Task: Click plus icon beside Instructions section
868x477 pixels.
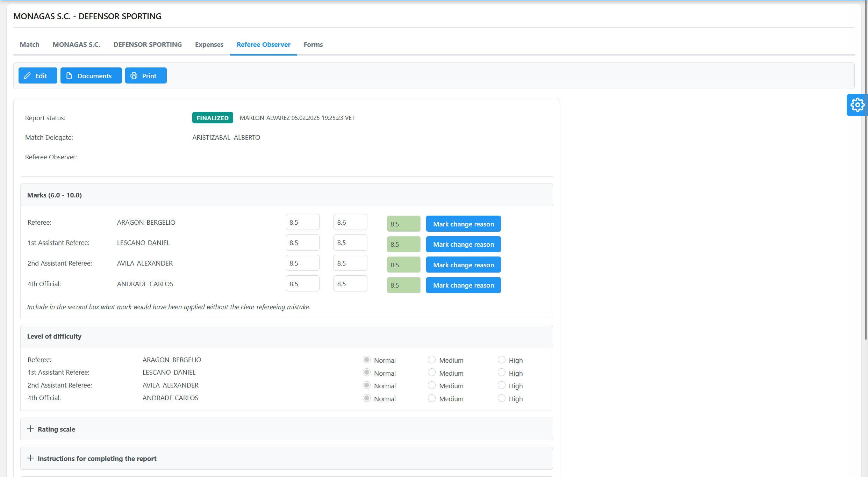Action: click(x=31, y=458)
